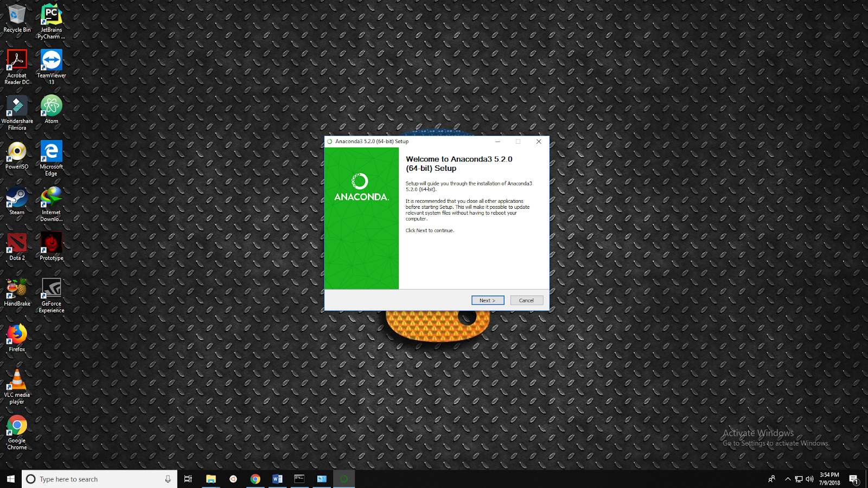The image size is (868, 488).
Task: Click the Ubuntu icon on the taskbar
Action: click(x=233, y=479)
